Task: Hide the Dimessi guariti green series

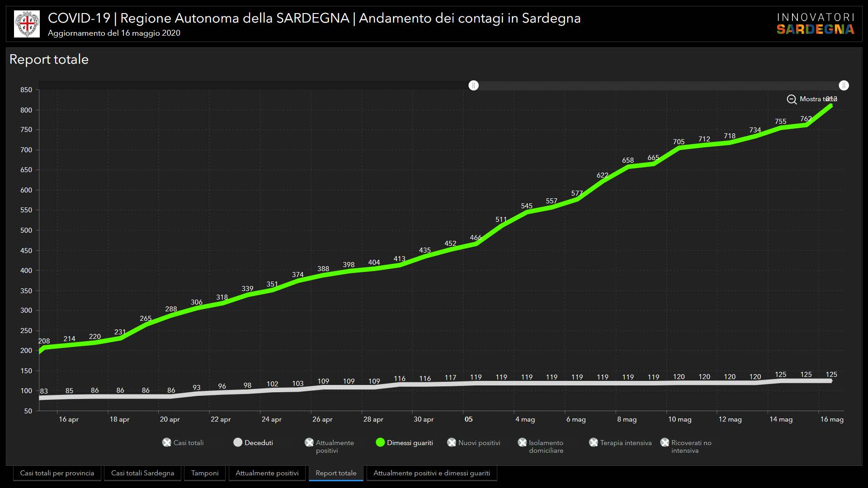Action: [380, 442]
